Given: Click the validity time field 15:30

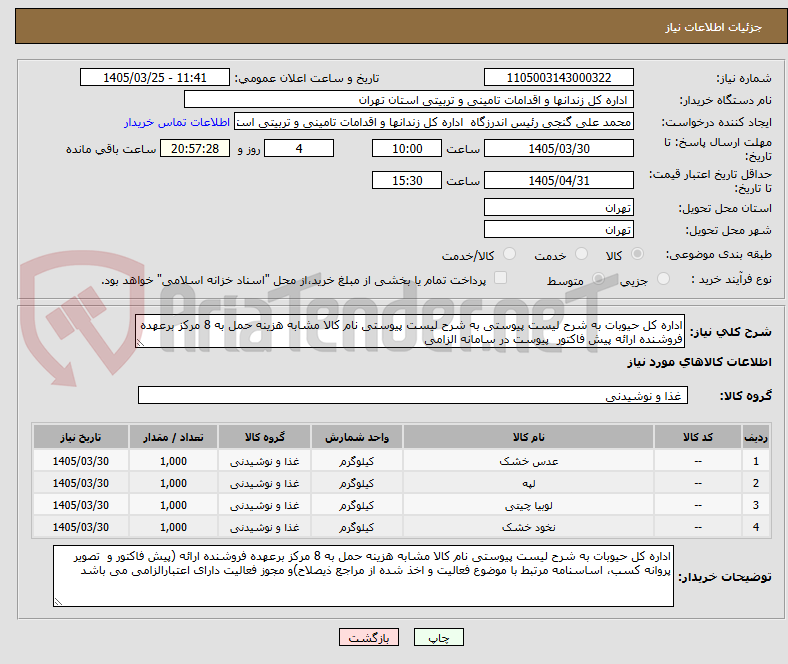Looking at the screenshot, I should pyautogui.click(x=407, y=180).
